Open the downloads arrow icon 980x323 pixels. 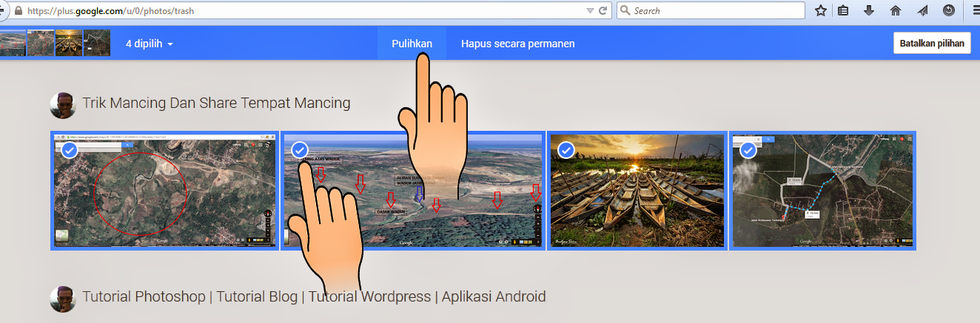870,11
